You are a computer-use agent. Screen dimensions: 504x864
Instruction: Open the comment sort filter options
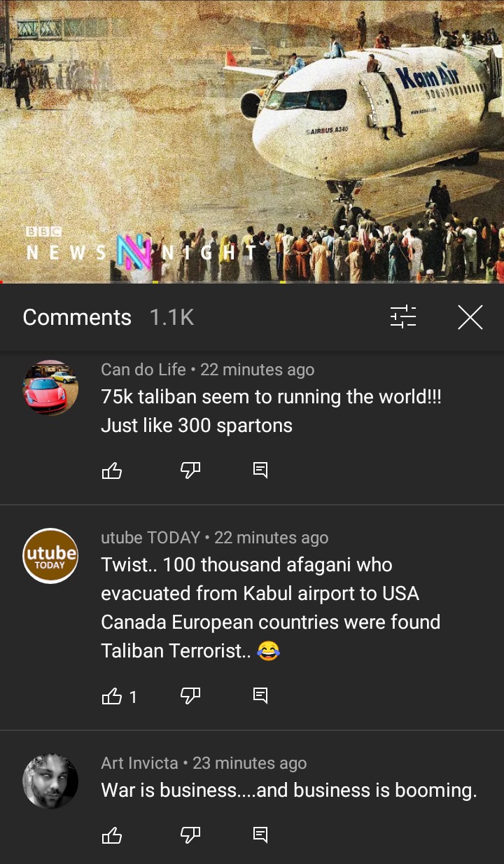click(403, 317)
